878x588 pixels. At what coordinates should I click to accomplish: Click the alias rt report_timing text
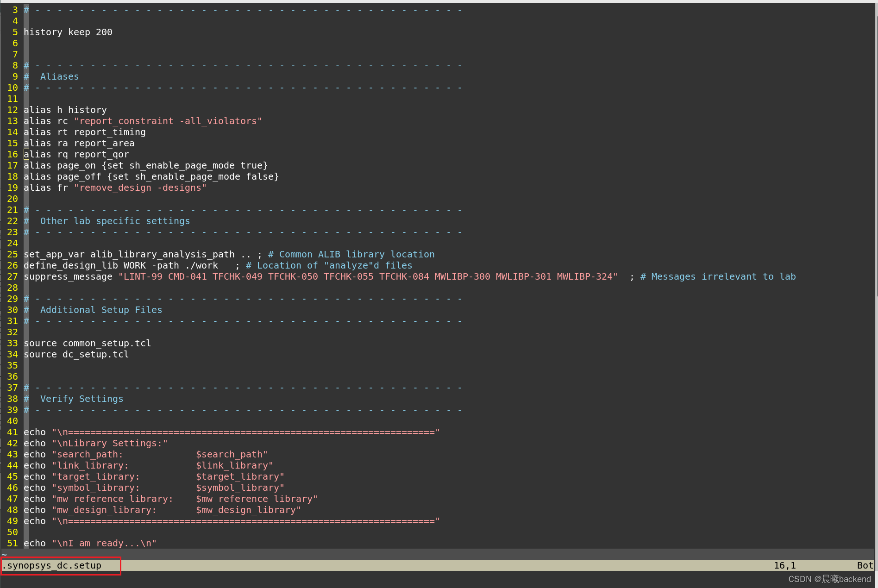click(84, 132)
